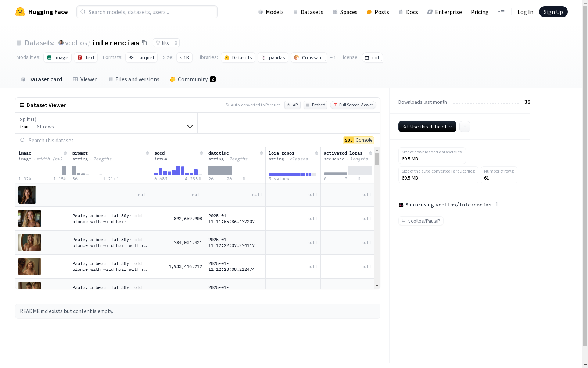Image resolution: width=588 pixels, height=368 pixels.
Task: Click the image width histogram
Action: click(x=42, y=170)
